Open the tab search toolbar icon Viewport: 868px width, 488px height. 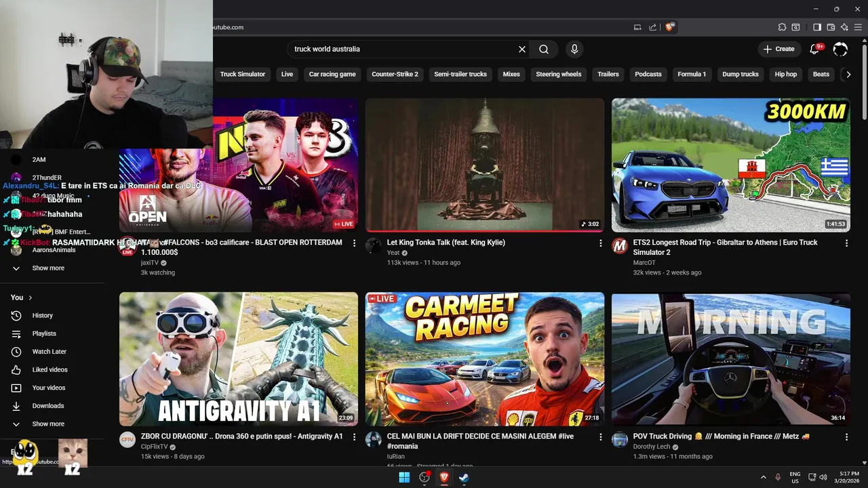tap(796, 27)
